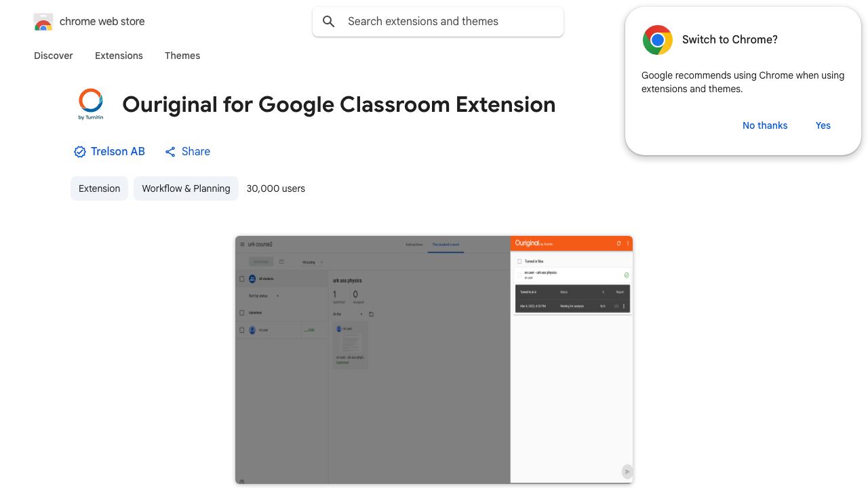
Task: Click the extension title heading
Action: pos(339,104)
